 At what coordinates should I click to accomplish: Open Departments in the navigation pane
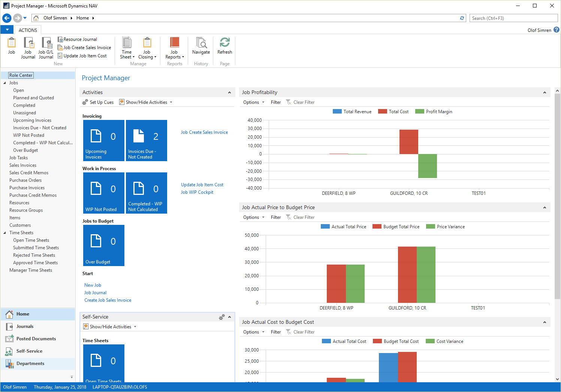(30, 364)
